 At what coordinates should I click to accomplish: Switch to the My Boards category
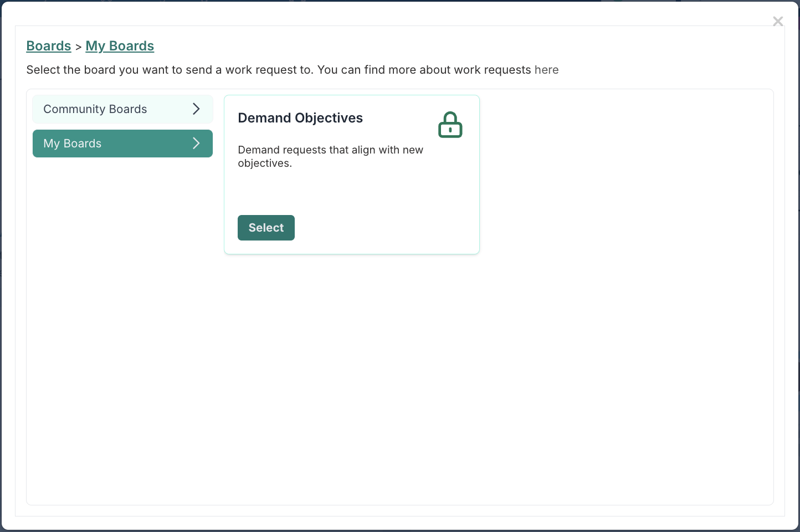click(122, 144)
